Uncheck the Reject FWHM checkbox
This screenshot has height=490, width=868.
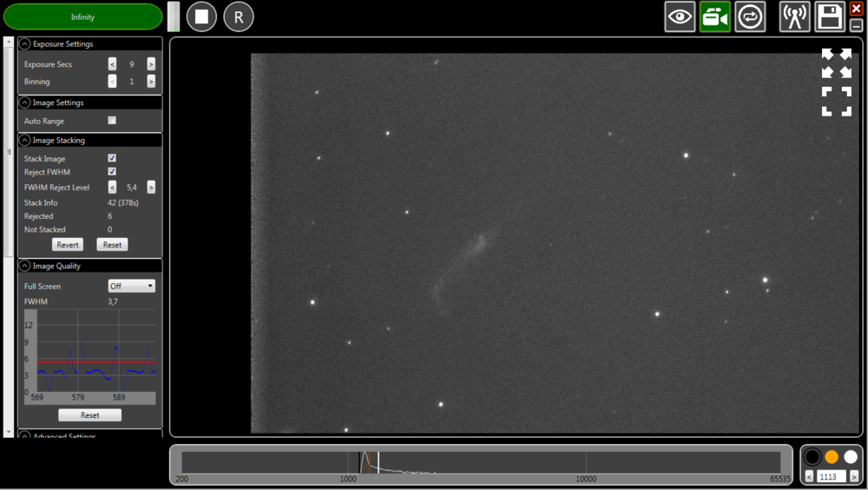[112, 171]
